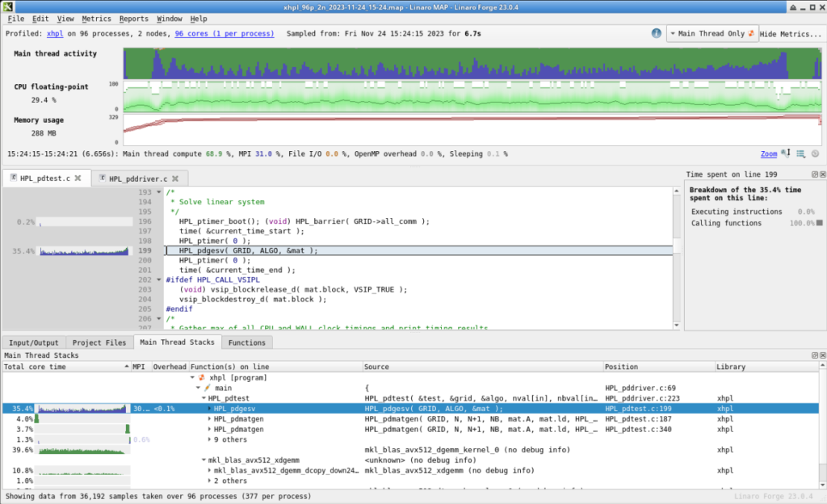This screenshot has height=504, width=827.
Task: Switch to the Input/Output tab
Action: (x=34, y=342)
